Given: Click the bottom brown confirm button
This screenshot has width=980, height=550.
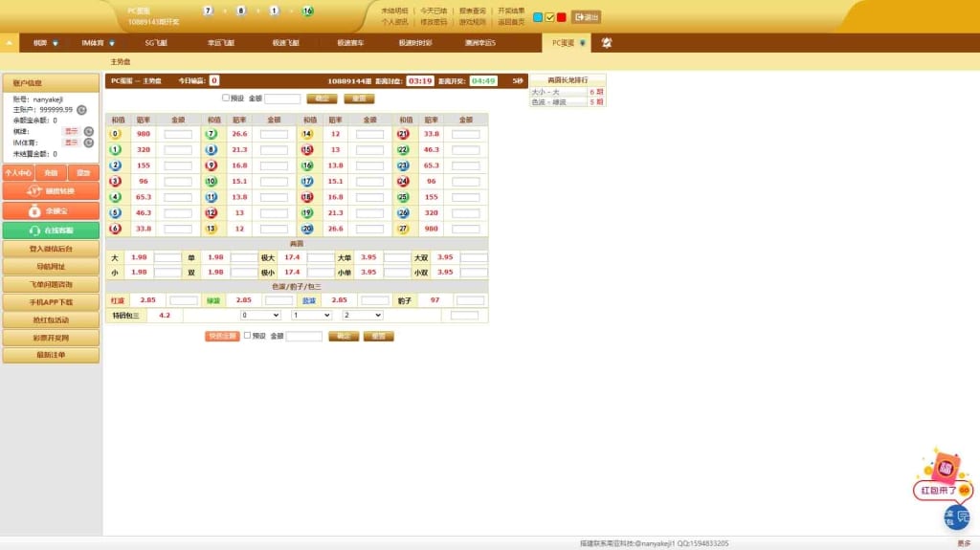Looking at the screenshot, I should pyautogui.click(x=344, y=337).
